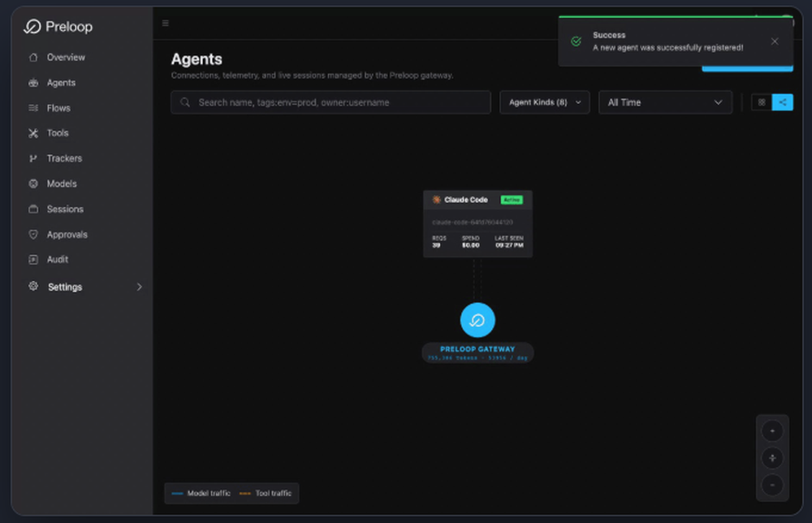Click the Audit icon in sidebar

click(33, 259)
